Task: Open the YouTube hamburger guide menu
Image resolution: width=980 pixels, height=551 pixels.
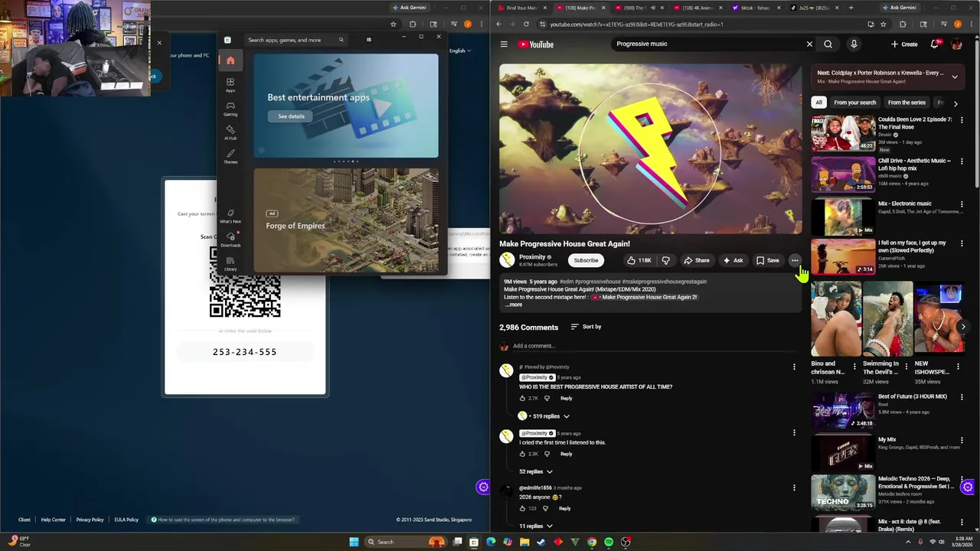Action: (504, 44)
